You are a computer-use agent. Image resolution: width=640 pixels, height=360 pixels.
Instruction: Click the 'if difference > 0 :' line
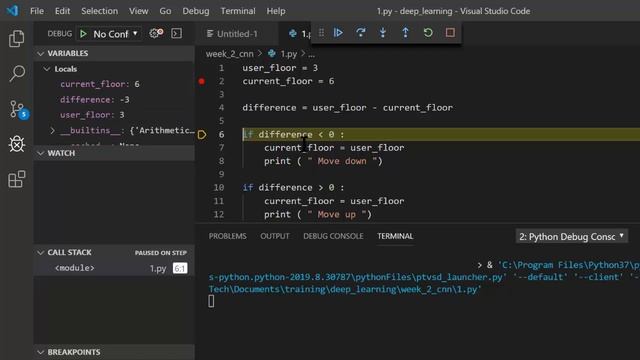pos(293,188)
